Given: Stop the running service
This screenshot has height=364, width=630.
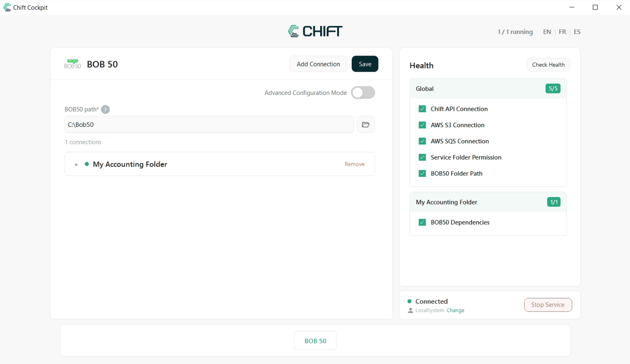Looking at the screenshot, I should pyautogui.click(x=548, y=305).
